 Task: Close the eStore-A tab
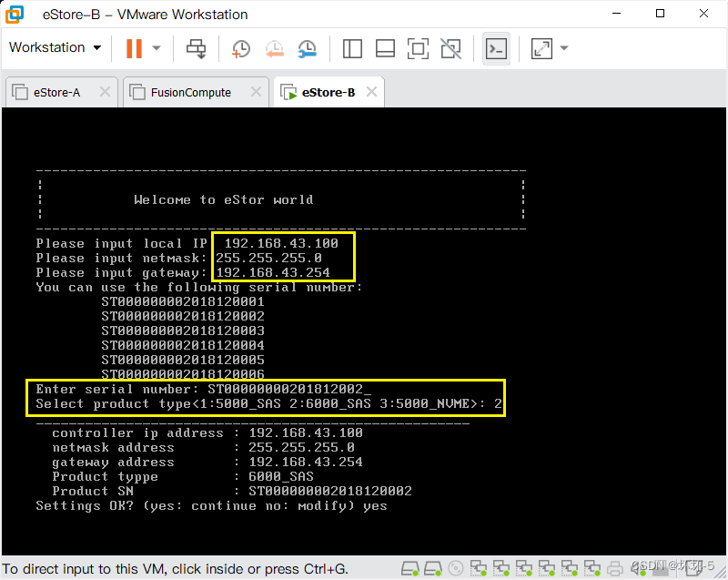(105, 92)
